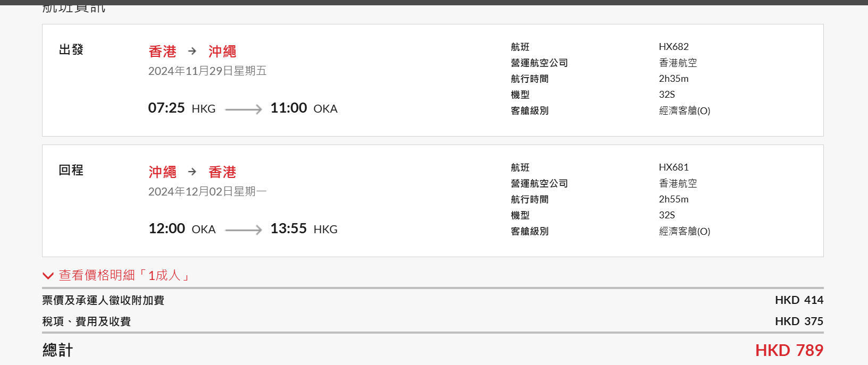Viewport: 868px width, 365px height.
Task: Click the small arrow between 沖繩 and 香港 in the 回程 card
Action: point(192,172)
